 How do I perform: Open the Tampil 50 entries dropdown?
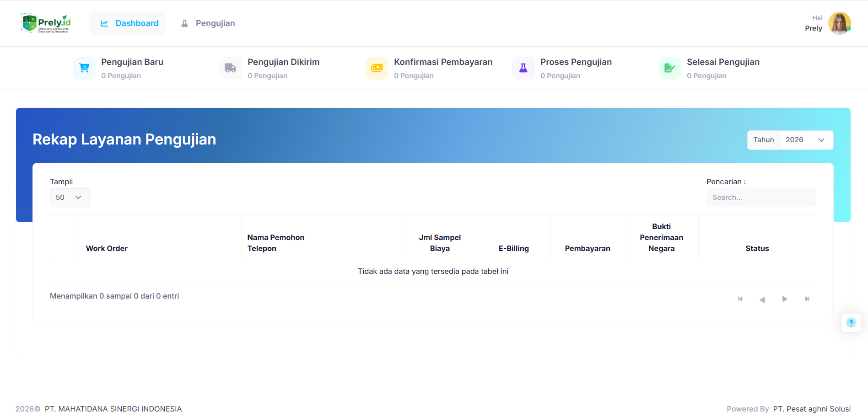coord(70,198)
